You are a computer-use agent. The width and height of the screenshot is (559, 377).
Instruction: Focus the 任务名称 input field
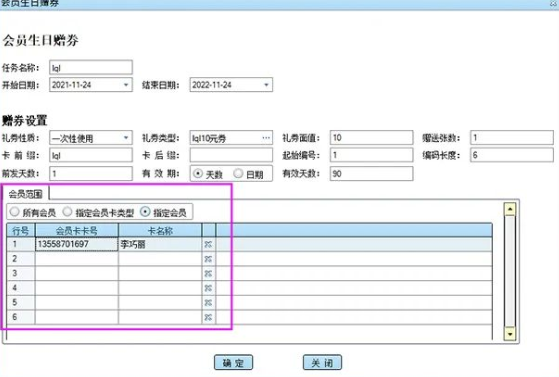coord(91,67)
